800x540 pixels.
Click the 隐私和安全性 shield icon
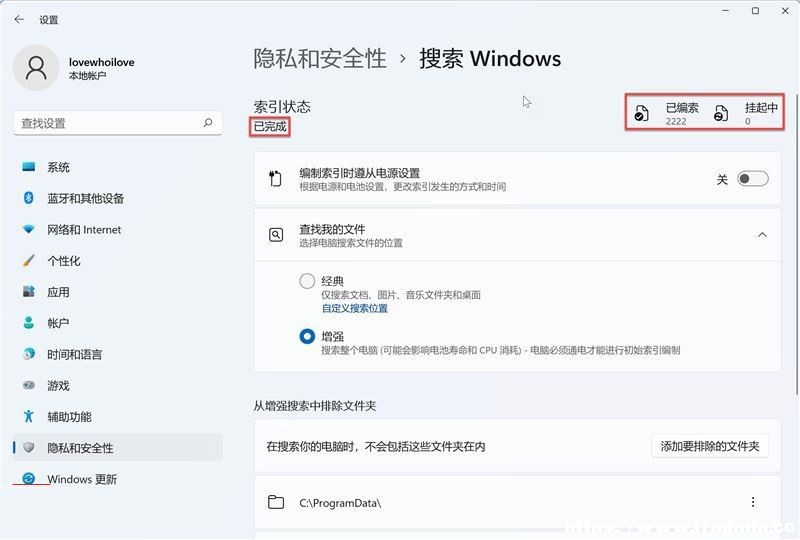pos(29,448)
